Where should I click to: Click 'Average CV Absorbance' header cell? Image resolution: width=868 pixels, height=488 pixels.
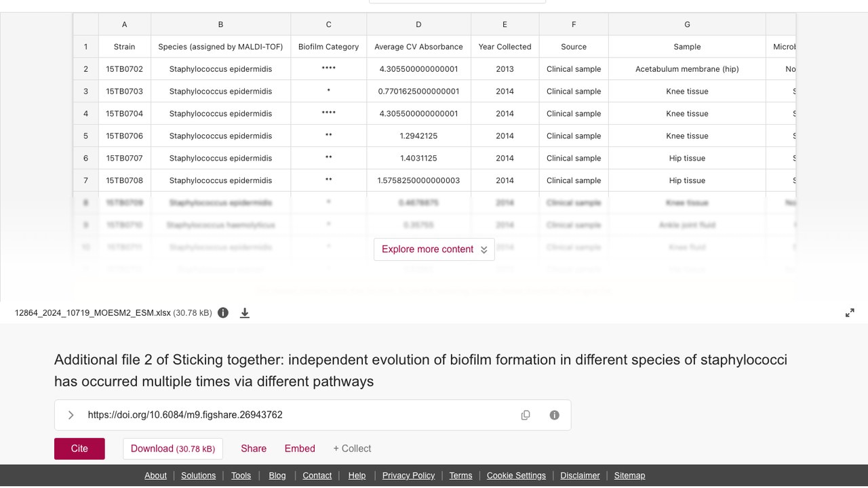coord(418,47)
